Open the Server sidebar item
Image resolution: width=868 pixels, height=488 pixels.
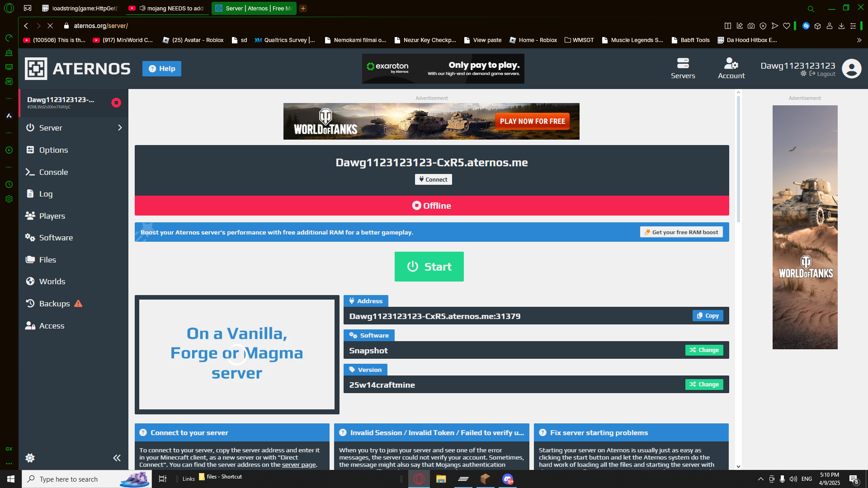click(x=74, y=128)
